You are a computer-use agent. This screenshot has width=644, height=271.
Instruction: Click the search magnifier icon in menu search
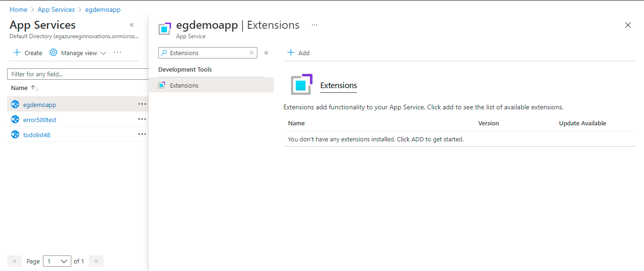[x=164, y=53]
